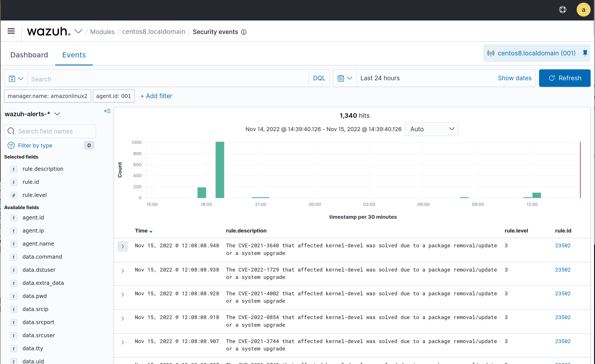The height and width of the screenshot is (364, 595).
Task: Click the Refresh button
Action: [x=565, y=78]
